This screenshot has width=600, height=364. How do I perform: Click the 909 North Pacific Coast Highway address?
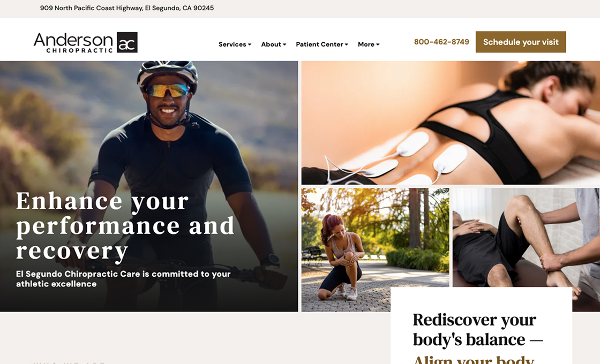tap(127, 8)
